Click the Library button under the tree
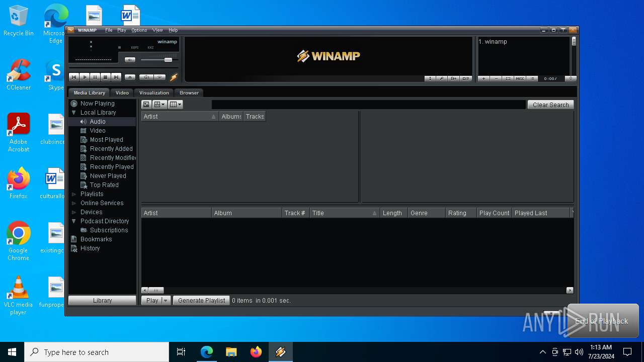The width and height of the screenshot is (644, 362). pos(102,300)
